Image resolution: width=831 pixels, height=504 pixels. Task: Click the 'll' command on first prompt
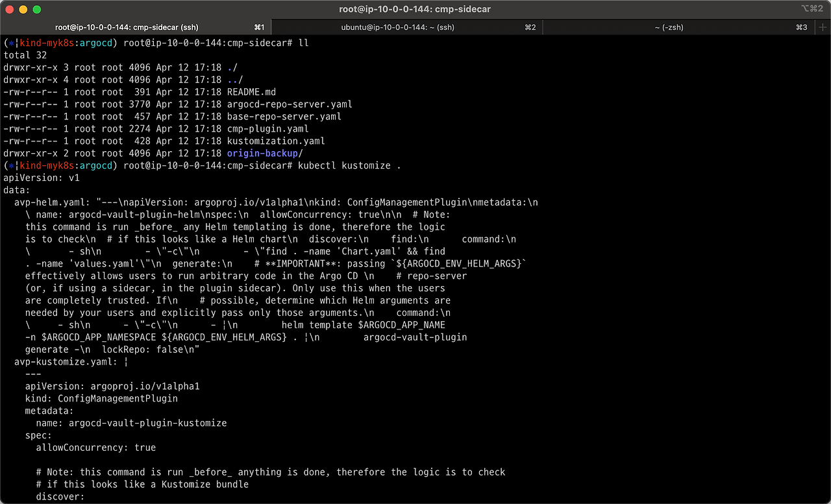303,43
